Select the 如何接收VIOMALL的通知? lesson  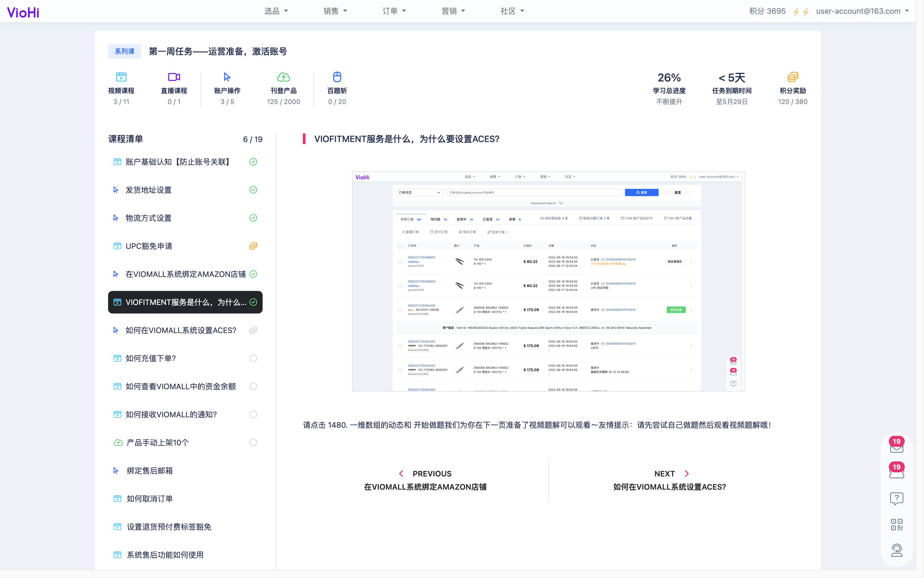(185, 415)
